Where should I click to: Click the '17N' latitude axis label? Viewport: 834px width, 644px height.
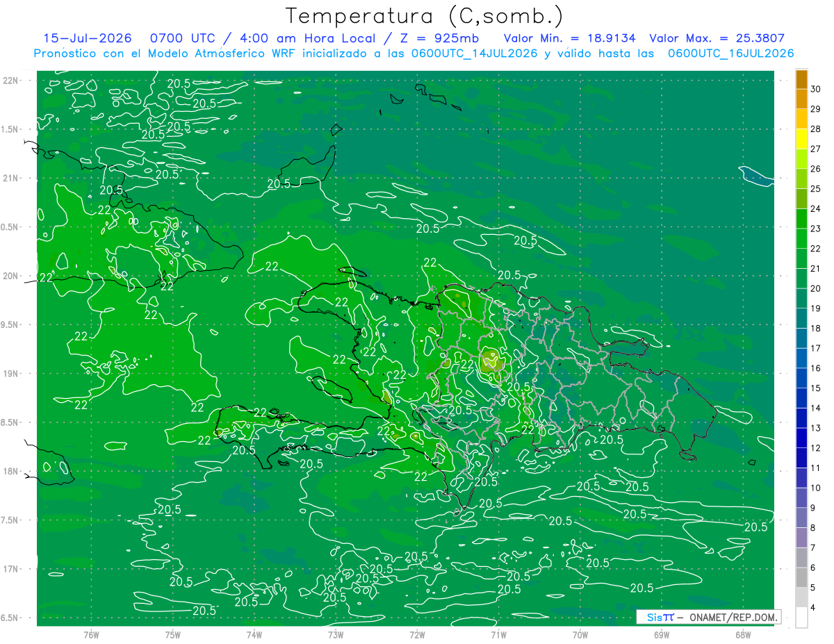[x=11, y=569]
